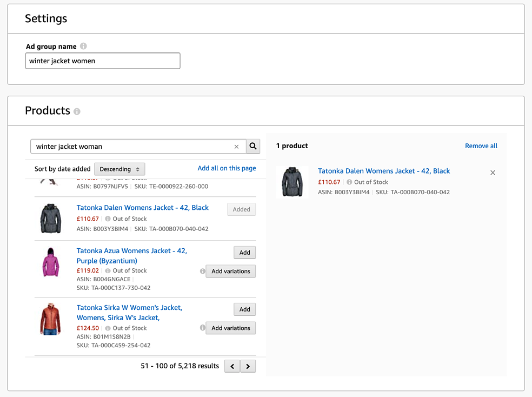
Task: Click info icon beside Azua Add variations
Action: pyautogui.click(x=203, y=271)
